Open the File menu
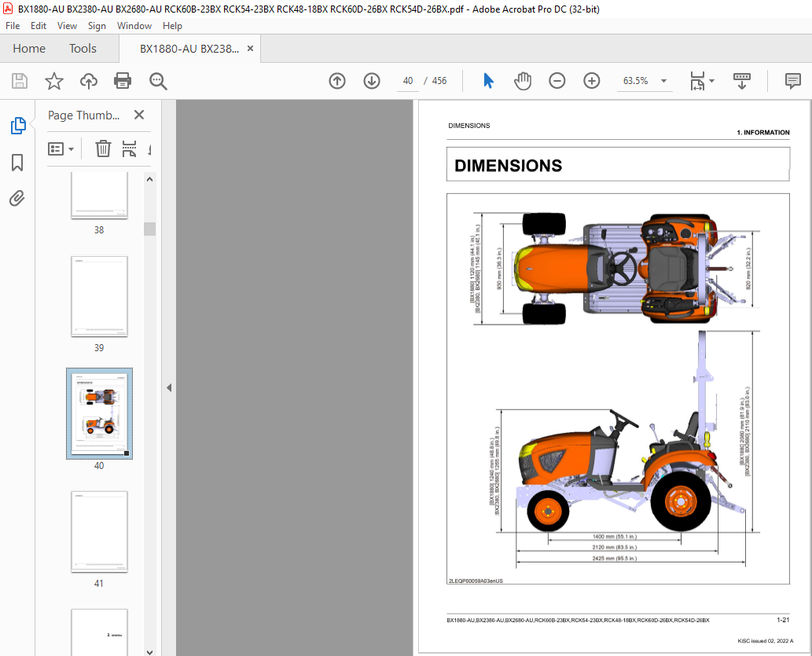Image resolution: width=812 pixels, height=656 pixels. [13, 26]
